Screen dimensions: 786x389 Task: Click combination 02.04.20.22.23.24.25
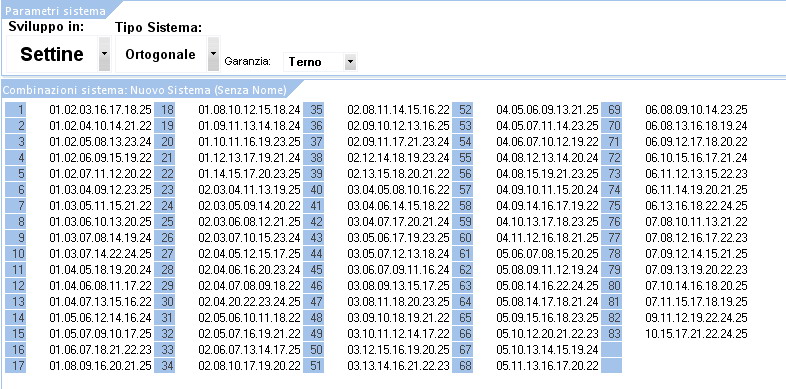coord(249,302)
